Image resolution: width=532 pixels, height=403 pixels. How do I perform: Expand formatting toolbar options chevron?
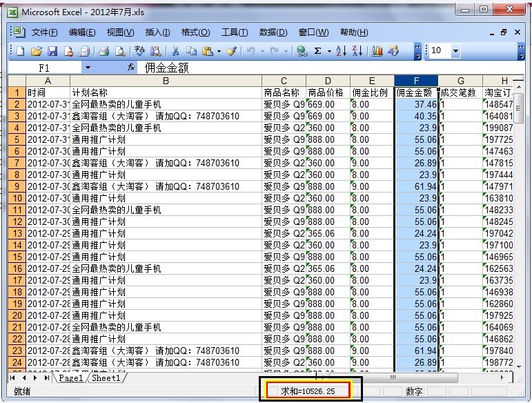click(521, 51)
